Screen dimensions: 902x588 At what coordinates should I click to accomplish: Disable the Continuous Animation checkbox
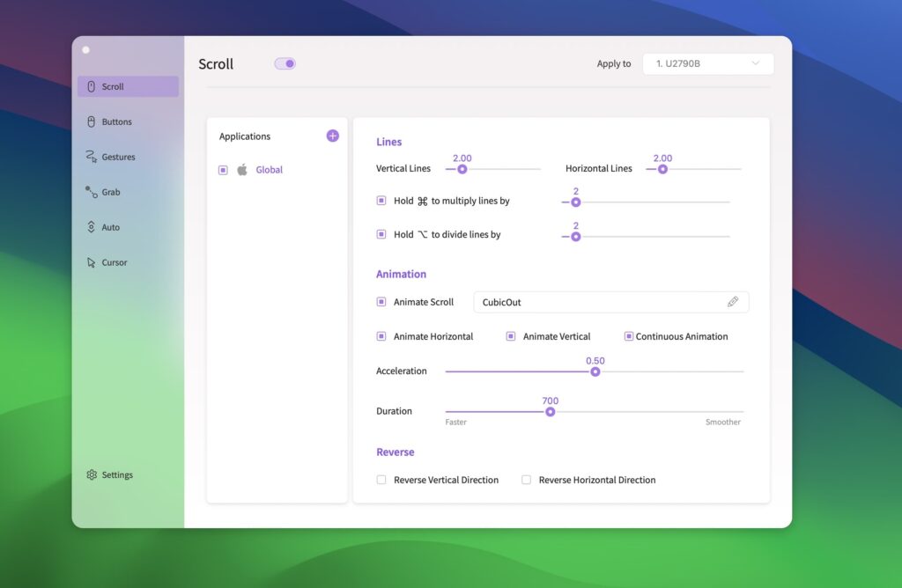coord(629,336)
